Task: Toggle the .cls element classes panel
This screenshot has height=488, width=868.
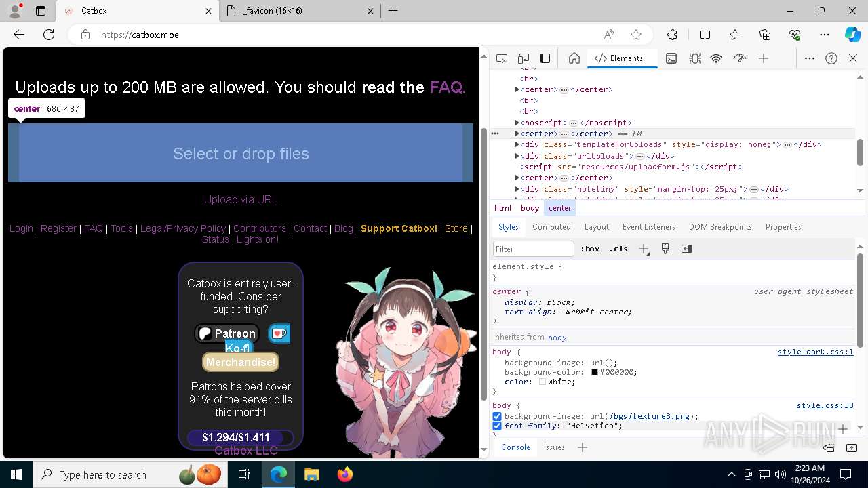Action: (618, 249)
